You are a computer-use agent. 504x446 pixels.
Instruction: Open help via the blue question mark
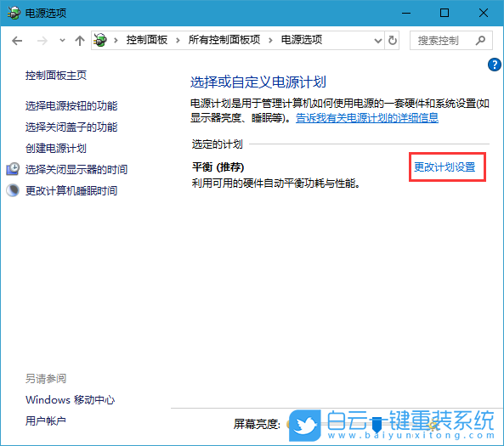point(495,65)
